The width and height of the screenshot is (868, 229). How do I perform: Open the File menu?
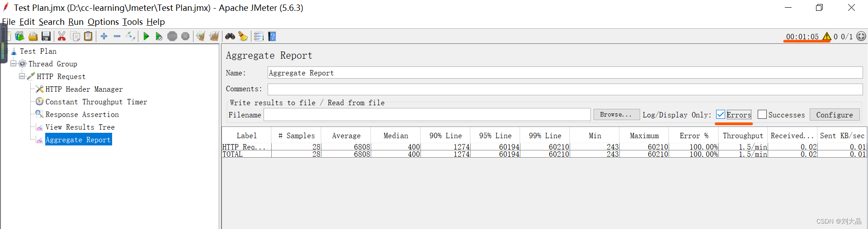click(x=9, y=22)
